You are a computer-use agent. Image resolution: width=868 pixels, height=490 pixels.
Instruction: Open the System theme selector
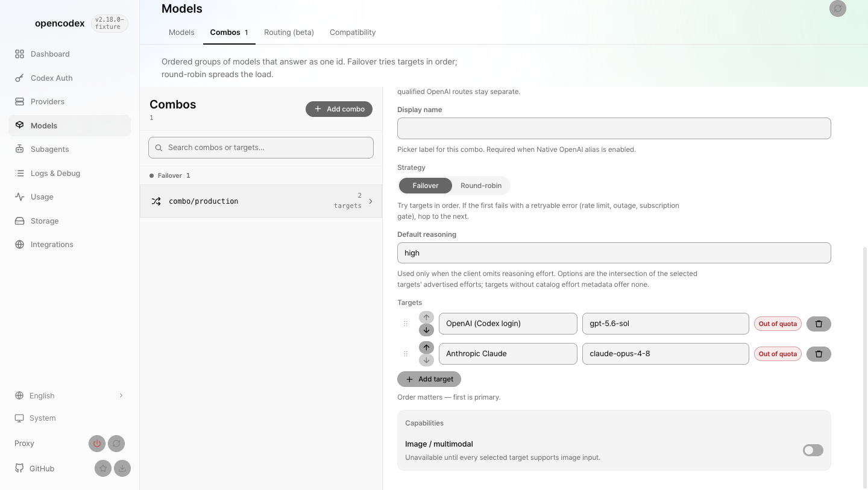tap(69, 418)
